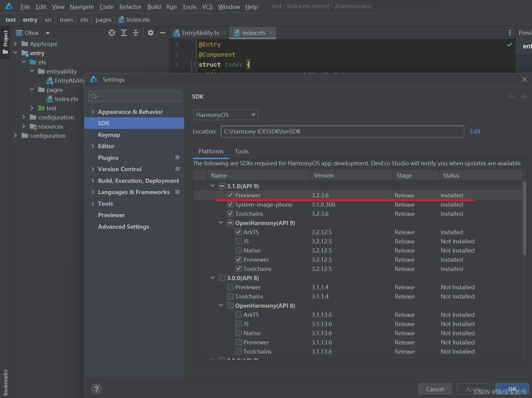Click the Version Control project-level marker icon
This screenshot has width=532, height=398.
pos(177,169)
